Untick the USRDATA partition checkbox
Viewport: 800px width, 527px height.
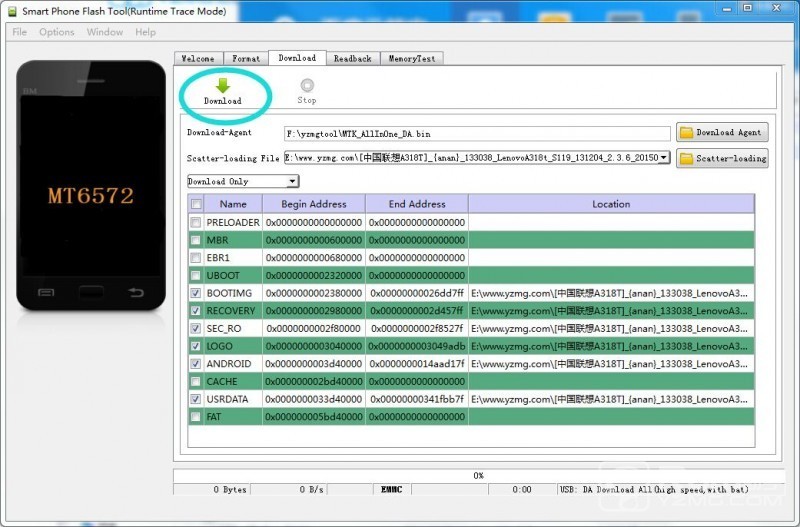click(x=196, y=399)
